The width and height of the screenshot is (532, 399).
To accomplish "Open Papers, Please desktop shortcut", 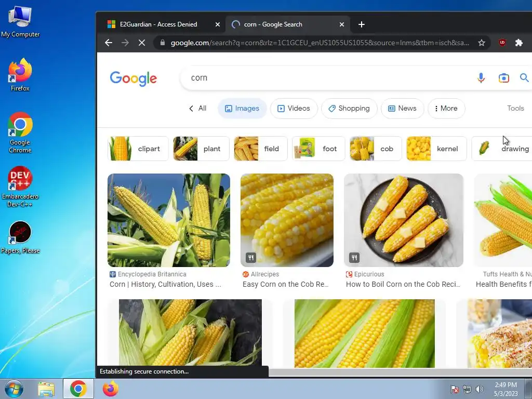I will 20,237.
